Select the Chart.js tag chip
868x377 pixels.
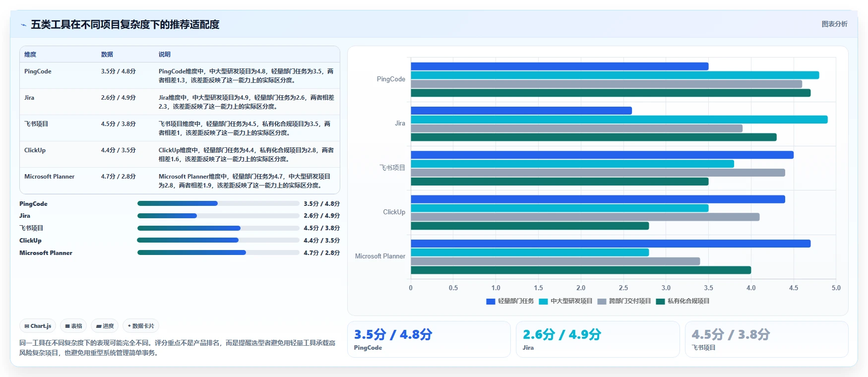tap(38, 326)
